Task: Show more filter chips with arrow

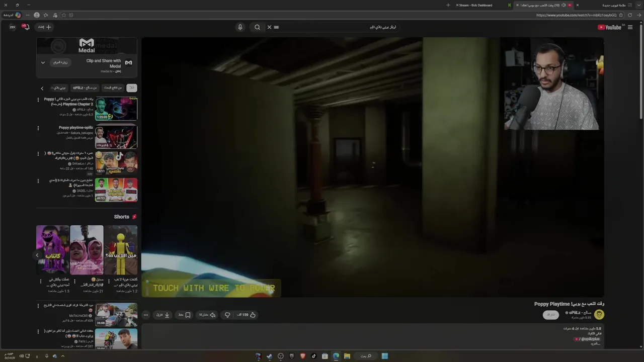Action: (x=42, y=88)
